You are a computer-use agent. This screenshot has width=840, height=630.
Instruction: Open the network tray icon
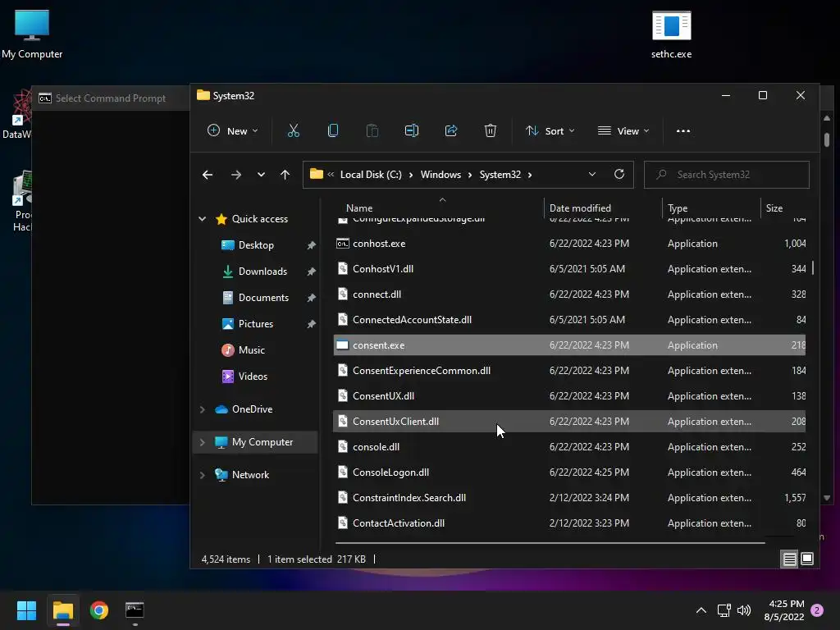tap(724, 610)
